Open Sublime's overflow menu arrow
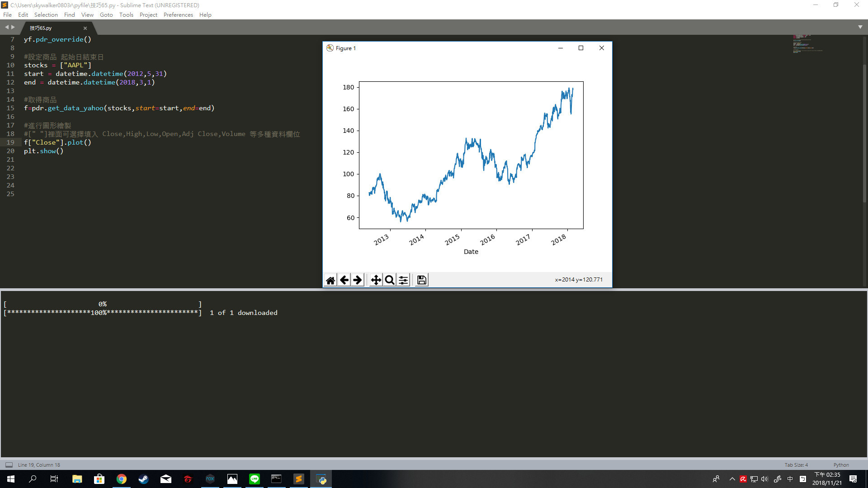868x488 pixels. (860, 27)
